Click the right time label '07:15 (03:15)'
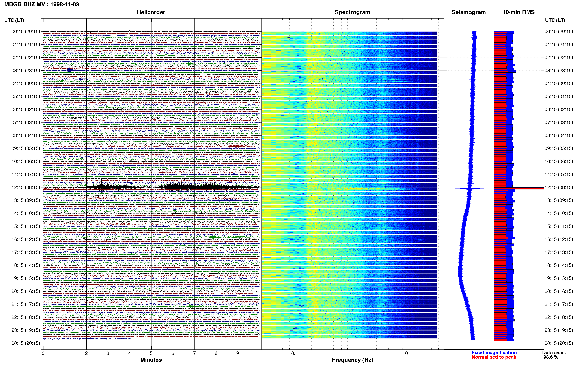Screen dimensions: 588x368 559,122
